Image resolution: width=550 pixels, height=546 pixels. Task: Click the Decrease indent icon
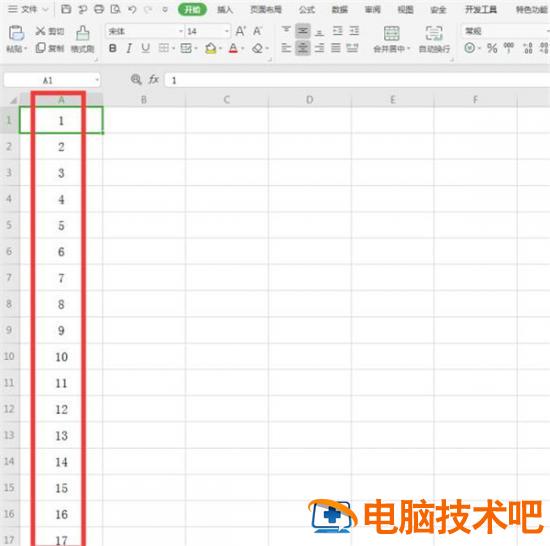tap(337, 31)
